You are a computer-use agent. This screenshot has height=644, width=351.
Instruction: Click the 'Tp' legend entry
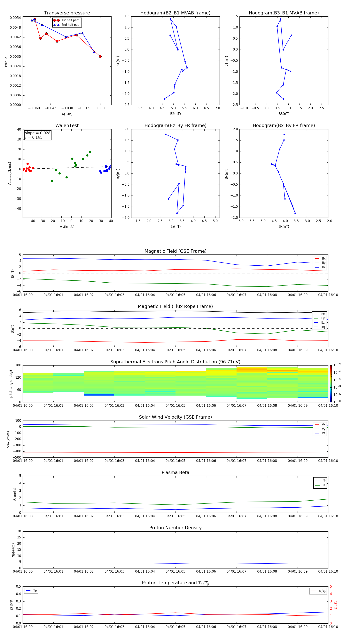(x=31, y=591)
